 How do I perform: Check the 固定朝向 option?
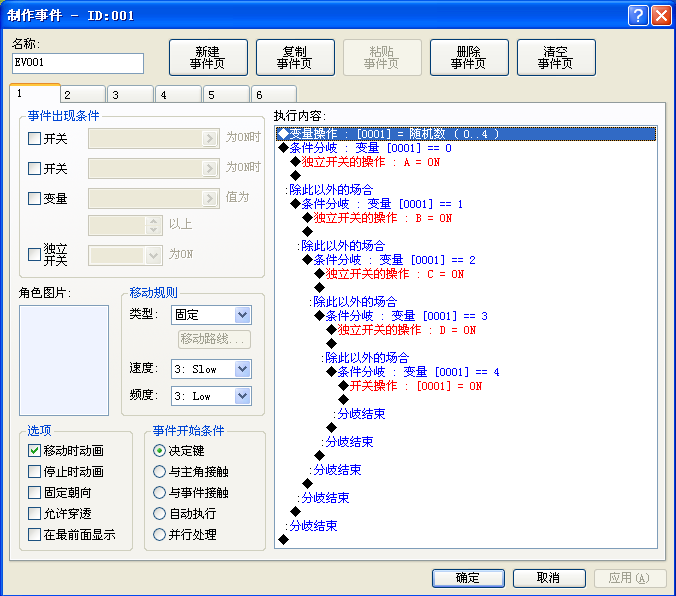point(34,492)
